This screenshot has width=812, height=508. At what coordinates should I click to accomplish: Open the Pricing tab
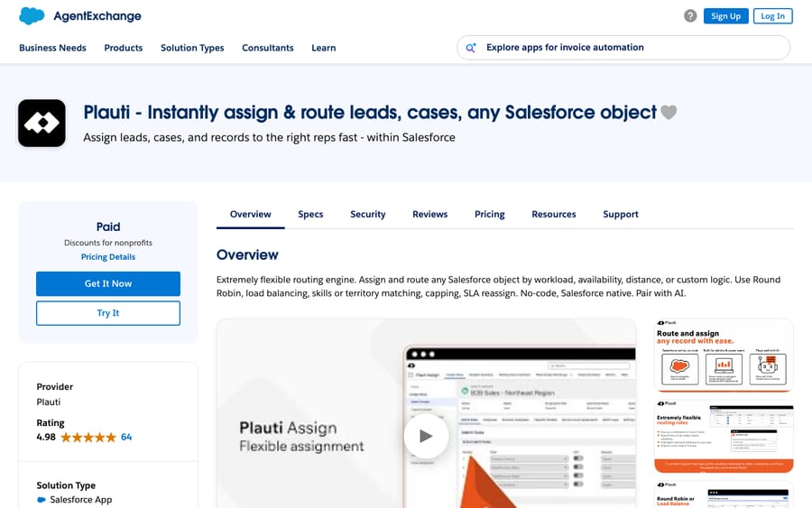click(x=489, y=215)
